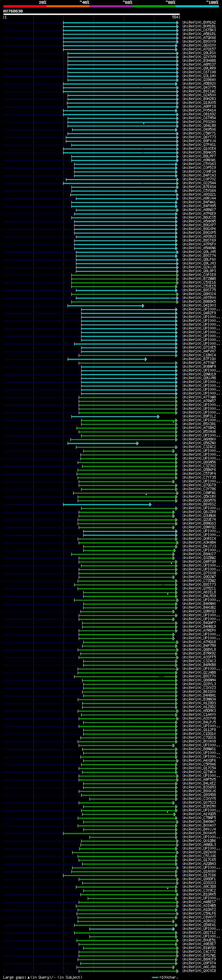This screenshot has width=222, height=980.
Task: Select hit label UniRef100_Q10CE4
Action: tap(199, 149)
